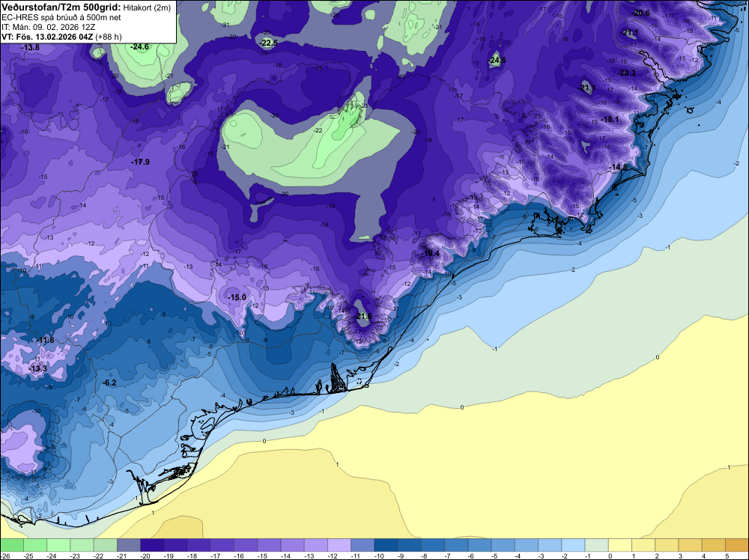Select the legend swatch labeled -19
This screenshot has height=560, width=749.
click(x=176, y=545)
